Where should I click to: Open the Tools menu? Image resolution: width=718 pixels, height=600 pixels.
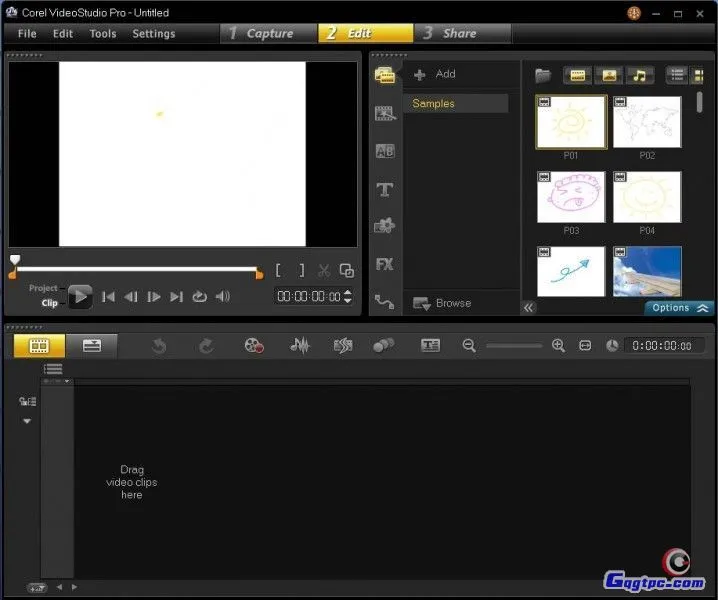pyautogui.click(x=102, y=33)
